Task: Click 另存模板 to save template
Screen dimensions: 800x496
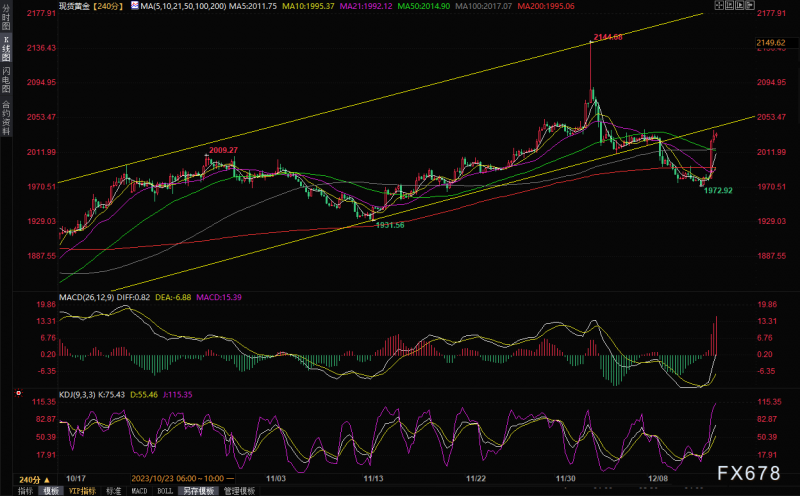Action: pyautogui.click(x=199, y=491)
